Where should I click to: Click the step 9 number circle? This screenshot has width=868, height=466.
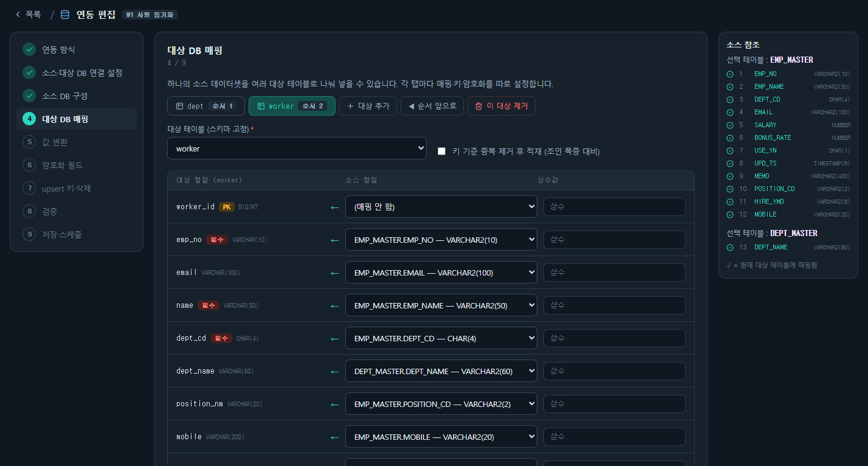pyautogui.click(x=29, y=234)
